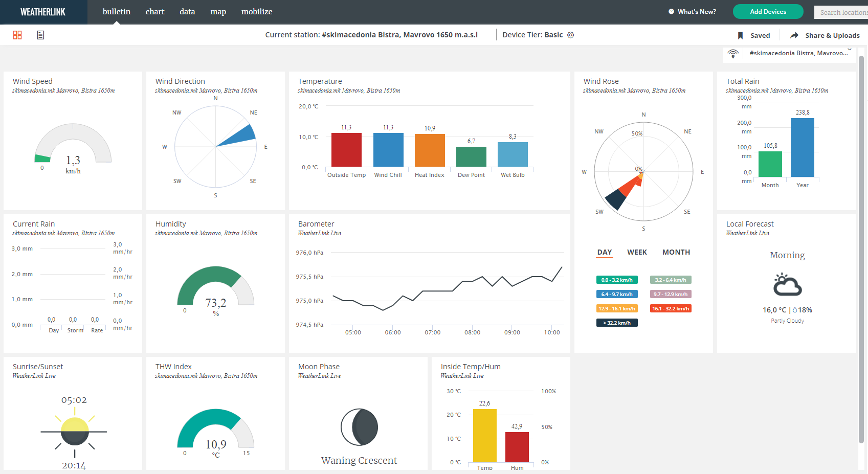Viewport: 868px width, 474px height.
Task: Click the WeatherLink logo
Action: 43,12
